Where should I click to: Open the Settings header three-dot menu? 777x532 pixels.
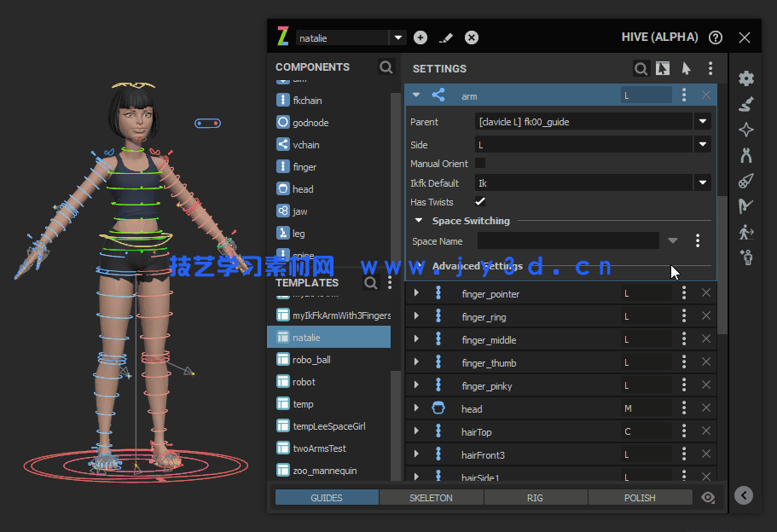coord(710,68)
